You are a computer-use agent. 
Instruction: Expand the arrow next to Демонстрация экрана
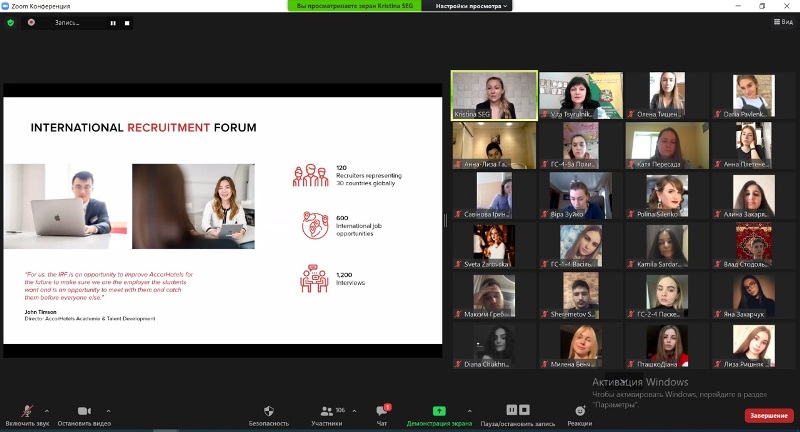pos(469,411)
